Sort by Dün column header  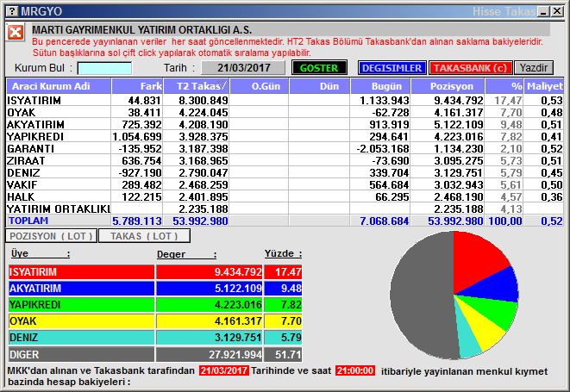click(x=319, y=86)
